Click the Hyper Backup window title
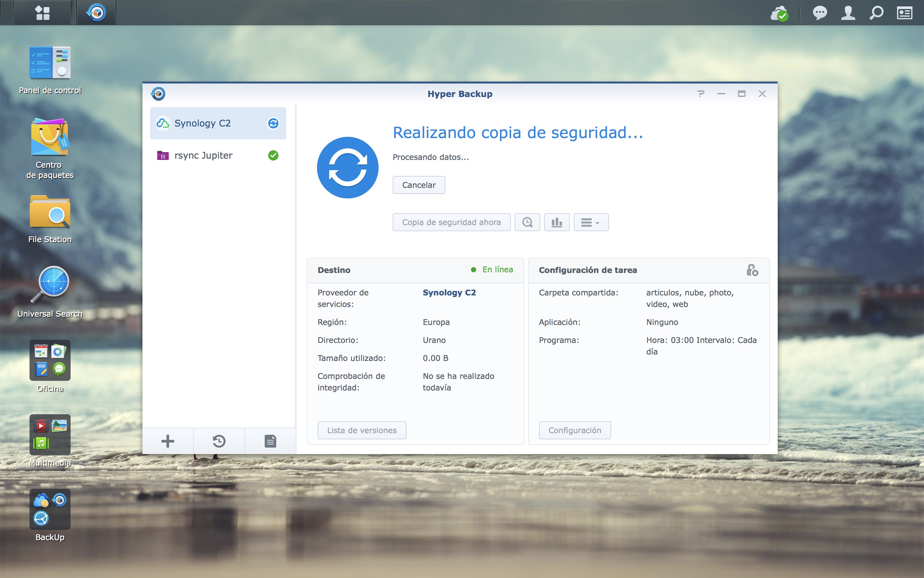 [x=460, y=94]
